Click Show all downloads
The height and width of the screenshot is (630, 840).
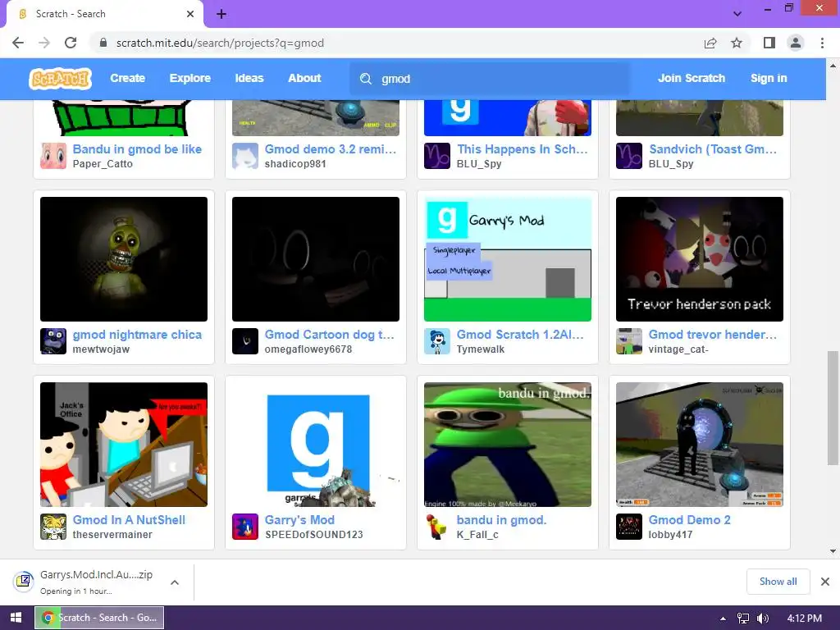778,582
